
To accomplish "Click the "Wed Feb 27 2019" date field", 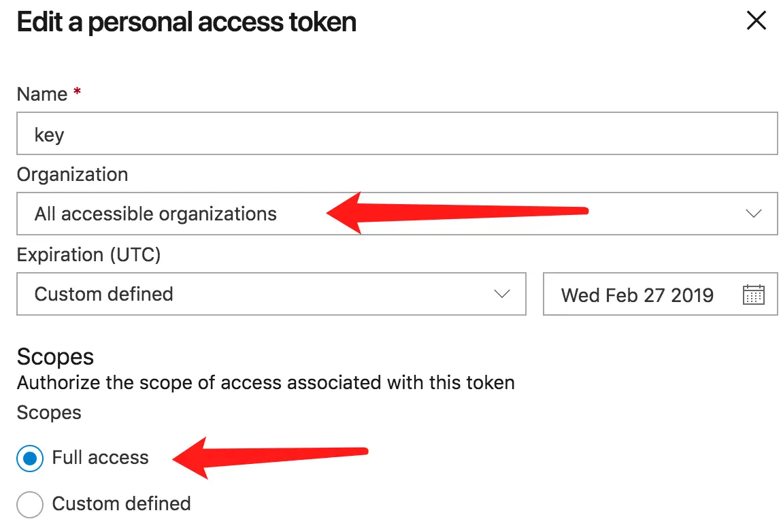I will point(637,295).
